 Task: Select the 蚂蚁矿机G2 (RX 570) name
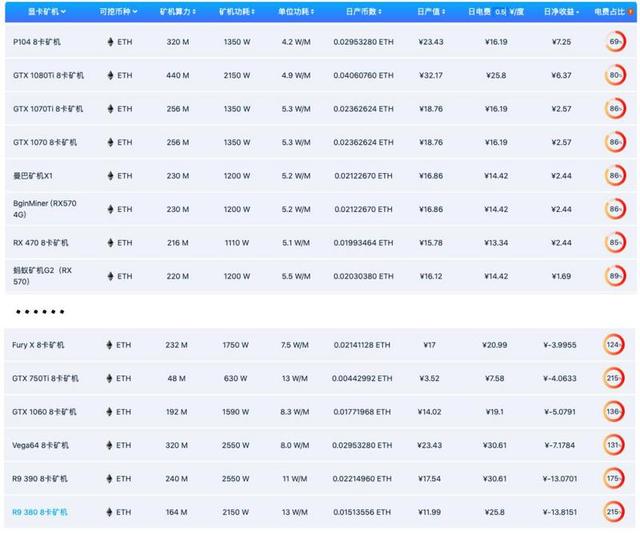pyautogui.click(x=42, y=276)
